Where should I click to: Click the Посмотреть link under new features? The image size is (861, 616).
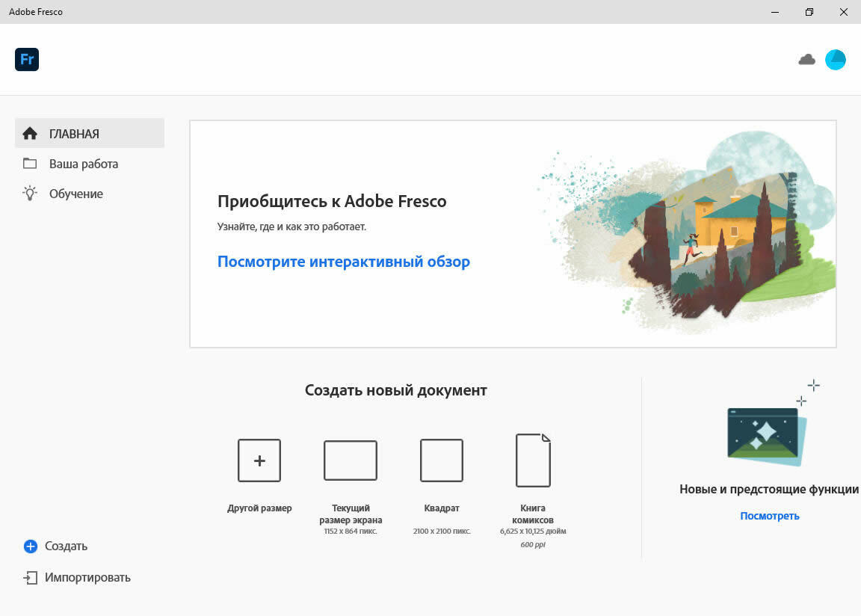pyautogui.click(x=769, y=516)
